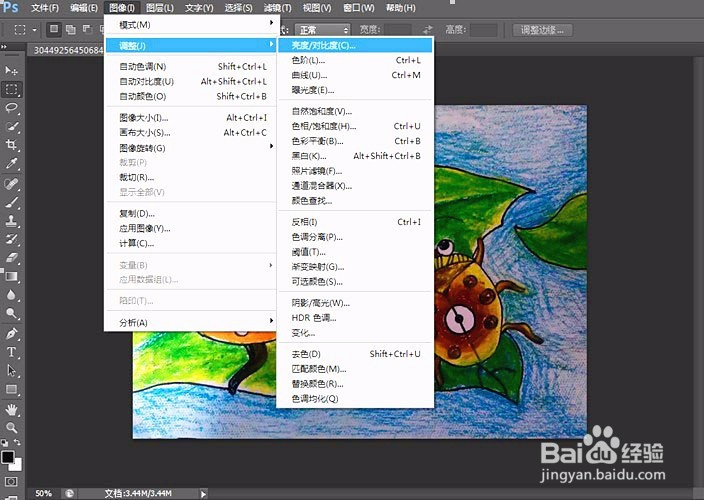704x500 pixels.
Task: Select the Path Selection tool
Action: pos(11,371)
